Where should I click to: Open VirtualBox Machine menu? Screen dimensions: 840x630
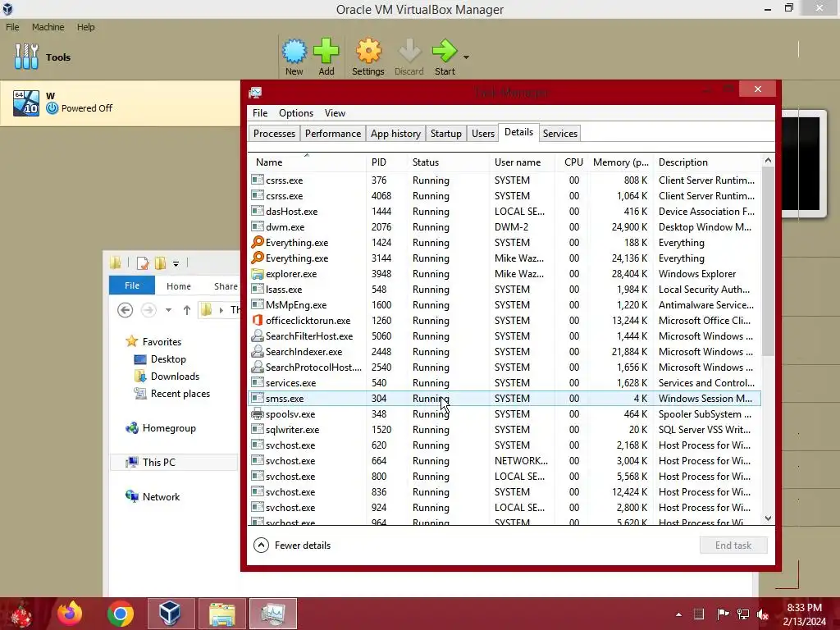48,27
